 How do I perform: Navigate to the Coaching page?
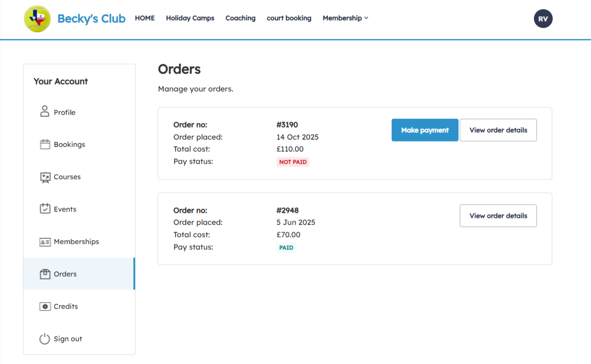point(240,18)
